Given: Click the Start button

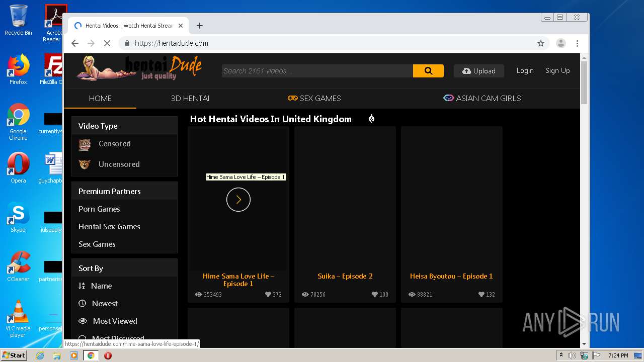Looking at the screenshot, I should (x=14, y=355).
